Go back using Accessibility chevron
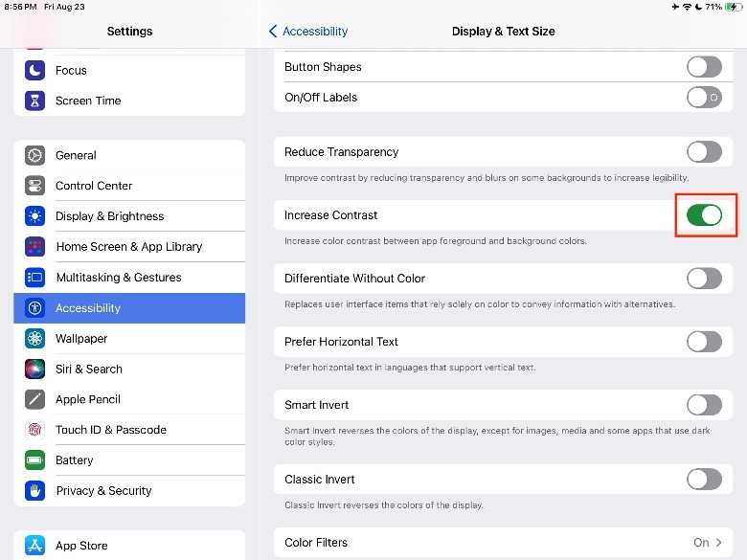The image size is (747, 560). click(274, 32)
